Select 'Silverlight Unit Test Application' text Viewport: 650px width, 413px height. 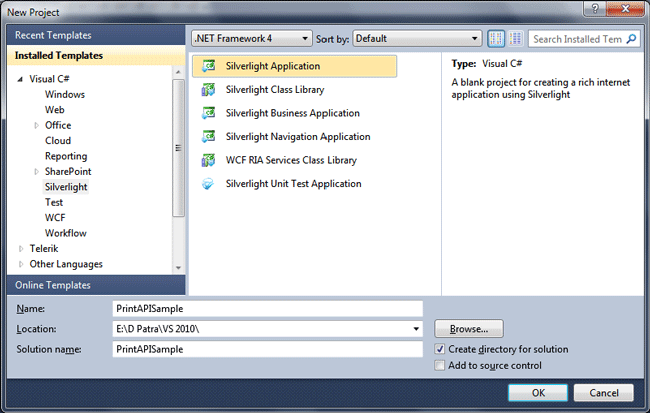point(293,184)
